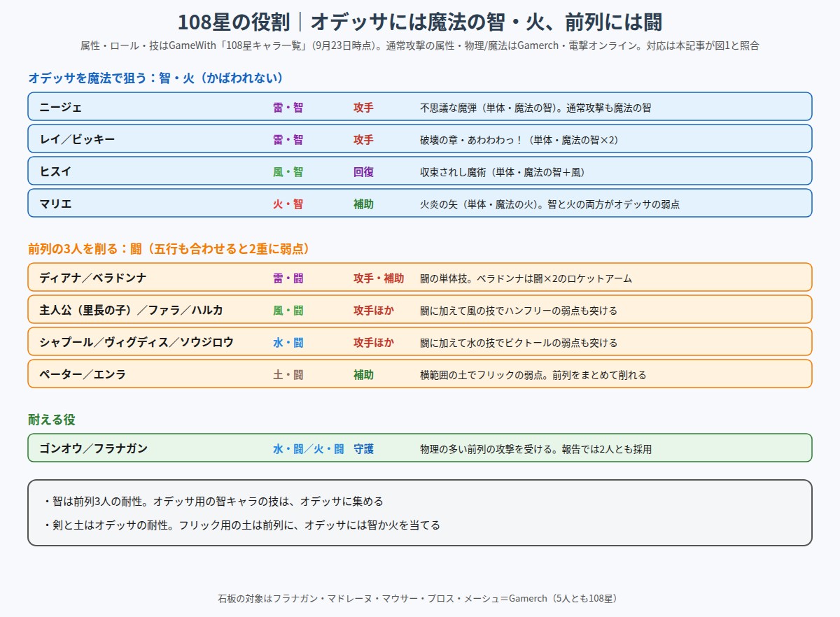Click 攻手・補助 role label
Screen dimensions: 840x617
pos(379,278)
